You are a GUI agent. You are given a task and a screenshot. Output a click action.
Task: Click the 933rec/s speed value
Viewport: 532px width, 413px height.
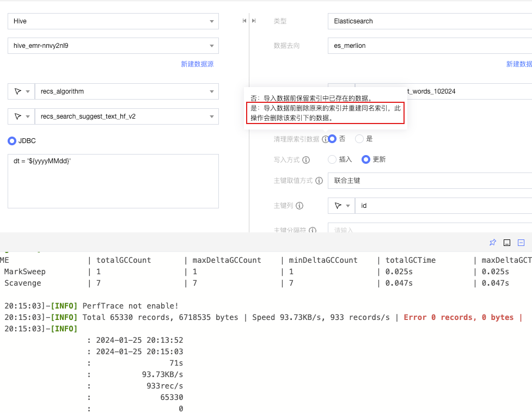click(x=164, y=386)
